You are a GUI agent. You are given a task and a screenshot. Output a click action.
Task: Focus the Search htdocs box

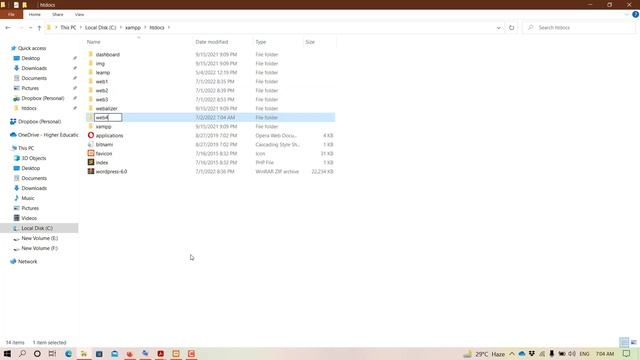[580, 28]
